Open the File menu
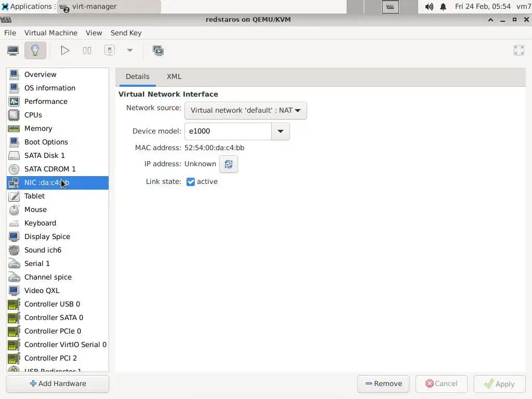This screenshot has width=532, height=399. click(10, 33)
